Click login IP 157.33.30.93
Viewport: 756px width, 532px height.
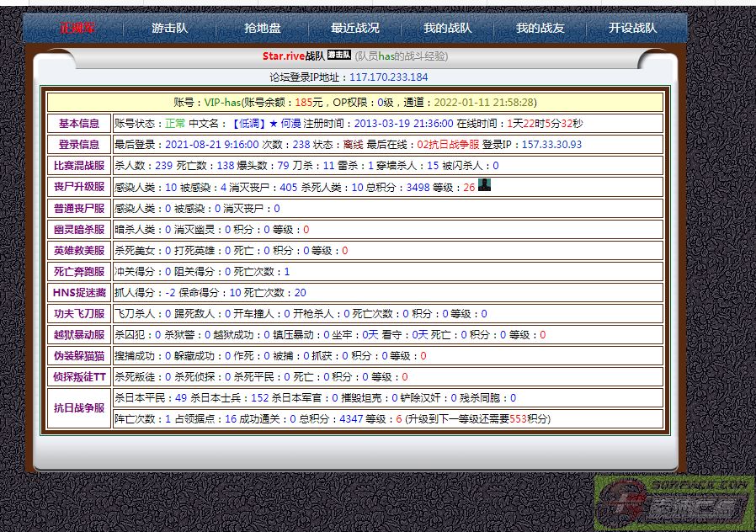tap(551, 145)
